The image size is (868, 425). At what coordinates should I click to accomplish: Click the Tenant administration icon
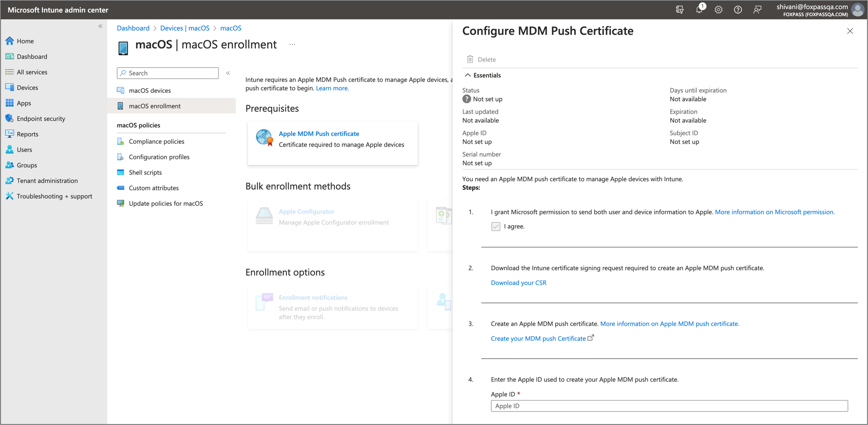pyautogui.click(x=9, y=180)
